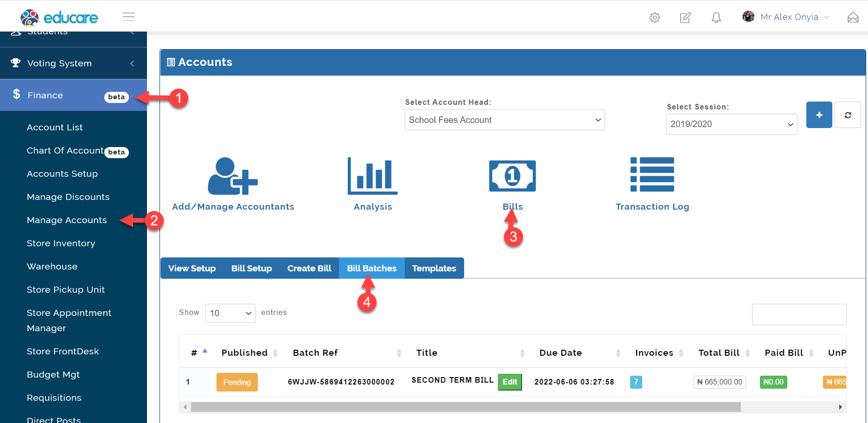
Task: Click the edit note icon in header
Action: click(685, 18)
